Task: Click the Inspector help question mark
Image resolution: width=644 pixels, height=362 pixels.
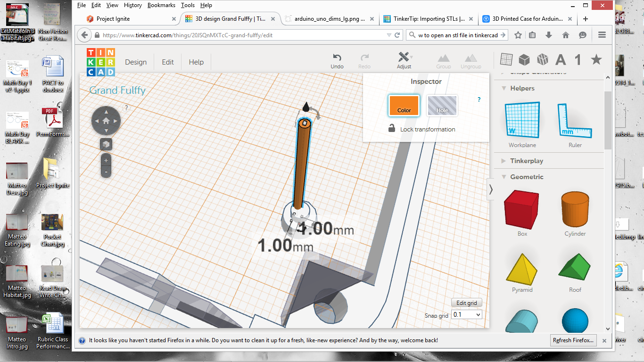Action: [x=479, y=100]
